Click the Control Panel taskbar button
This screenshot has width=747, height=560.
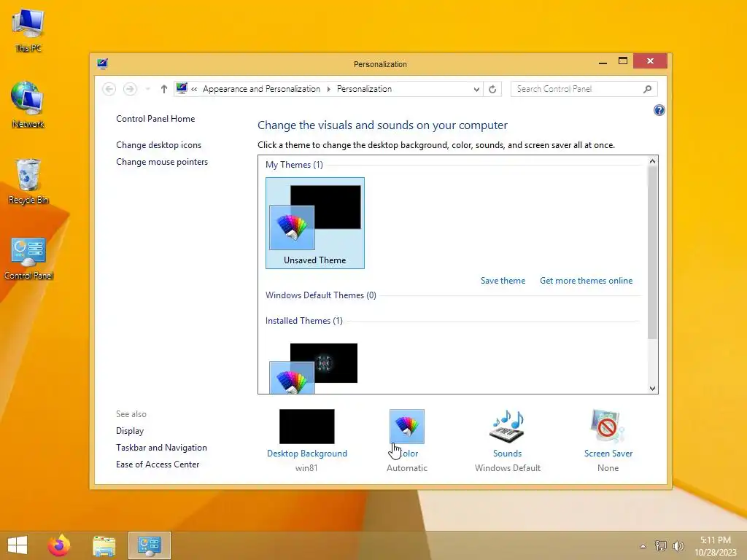click(149, 545)
